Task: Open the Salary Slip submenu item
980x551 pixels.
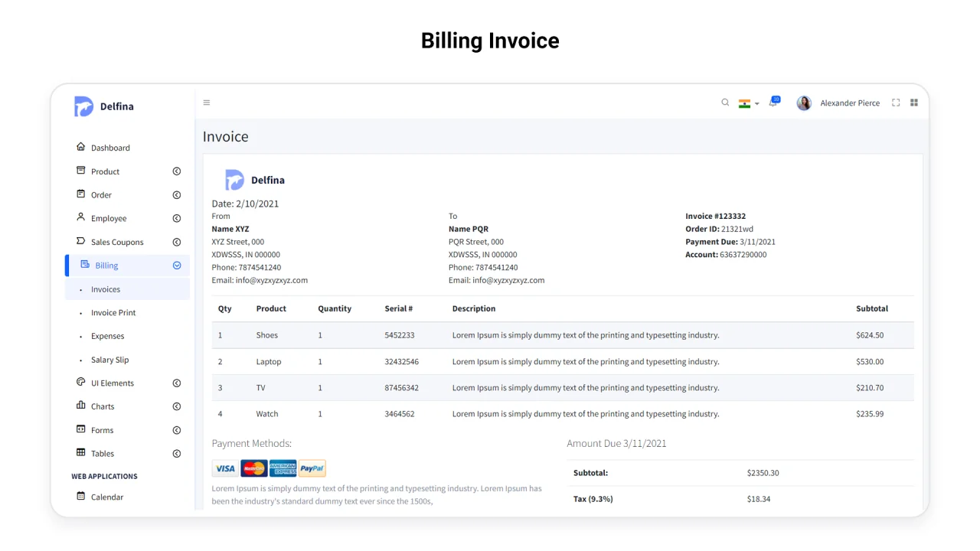Action: point(109,360)
